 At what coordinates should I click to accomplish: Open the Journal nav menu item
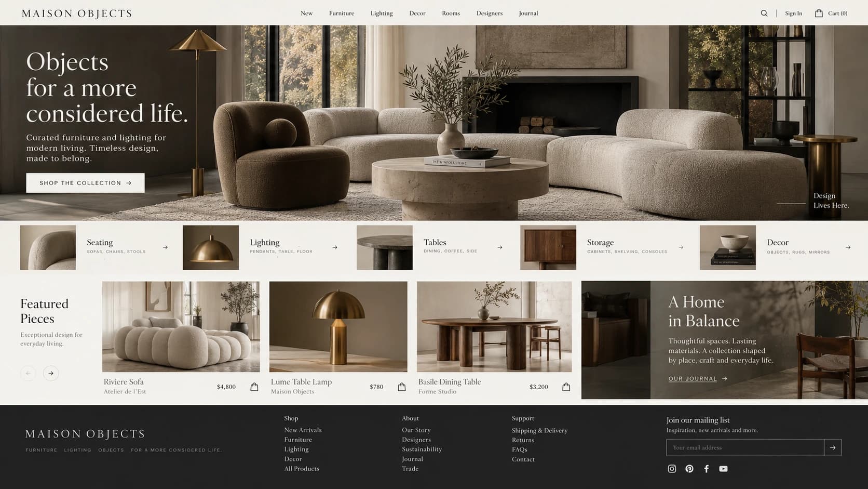[528, 14]
